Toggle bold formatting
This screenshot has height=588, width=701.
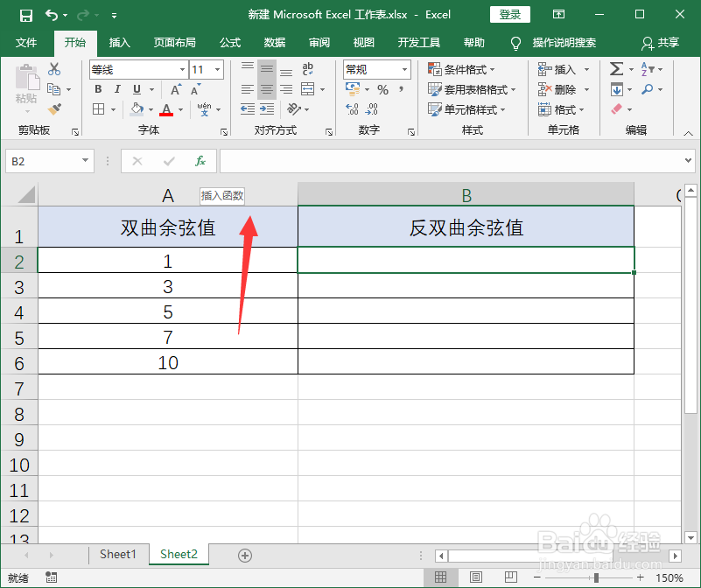(97, 88)
